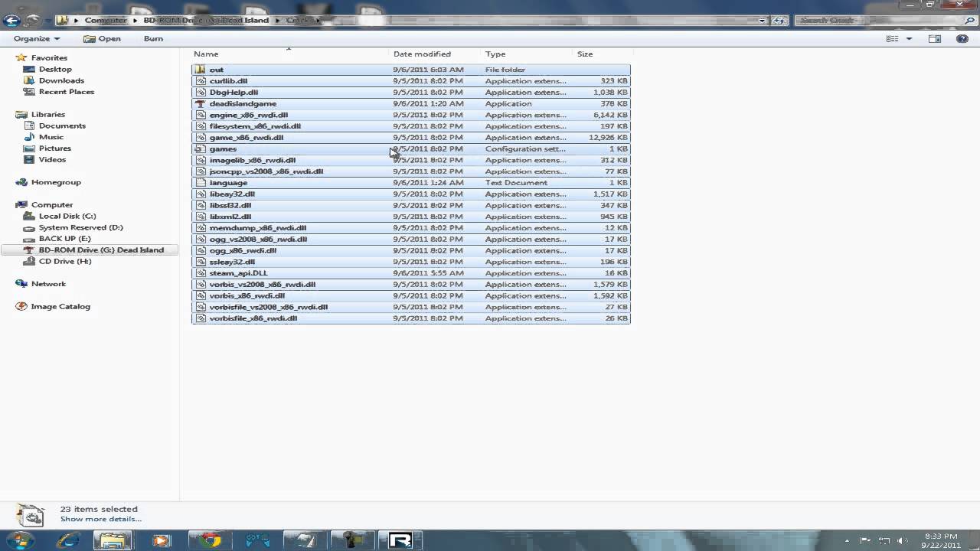Image resolution: width=980 pixels, height=551 pixels.
Task: Open CD Drive (H:)
Action: tap(65, 261)
